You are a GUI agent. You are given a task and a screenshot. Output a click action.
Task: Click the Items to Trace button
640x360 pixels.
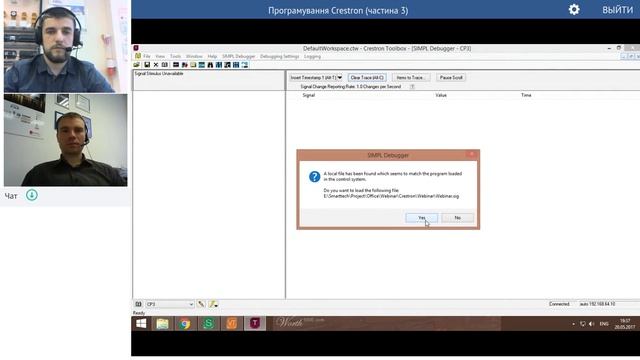(411, 78)
